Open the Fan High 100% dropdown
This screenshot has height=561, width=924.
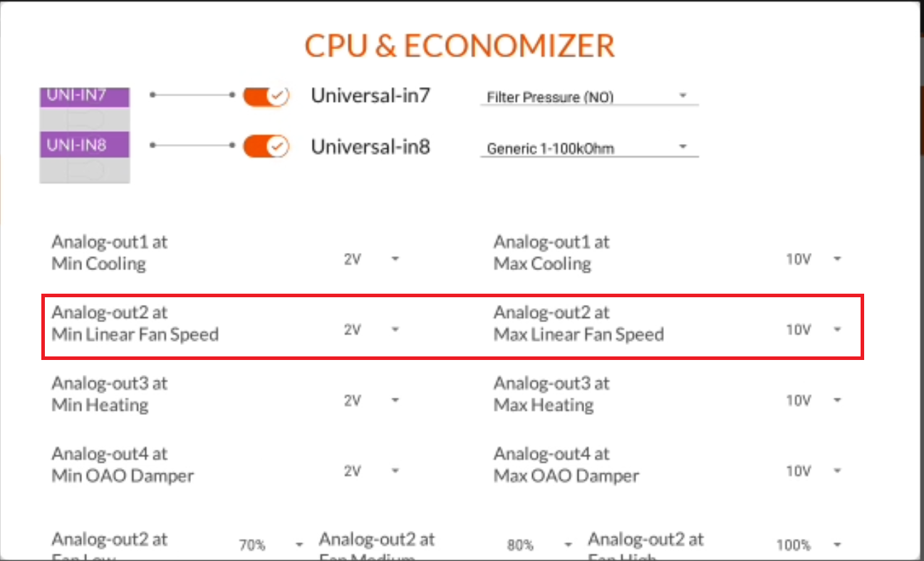pos(837,545)
